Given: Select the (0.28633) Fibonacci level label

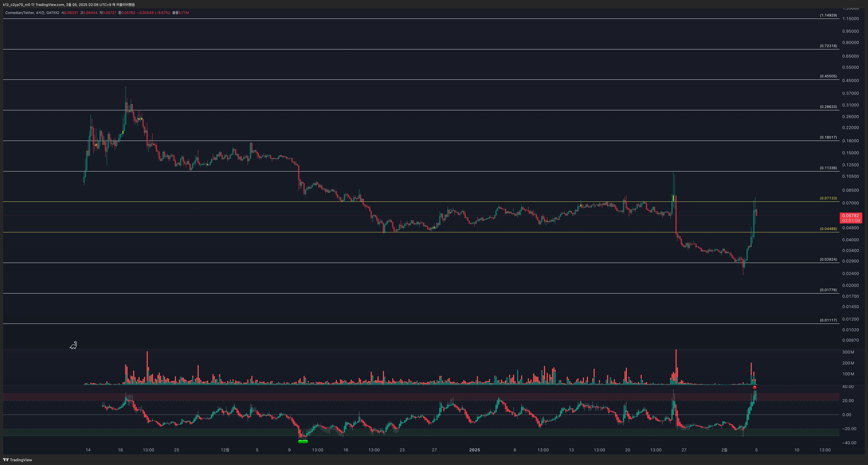Looking at the screenshot, I should 828,107.
